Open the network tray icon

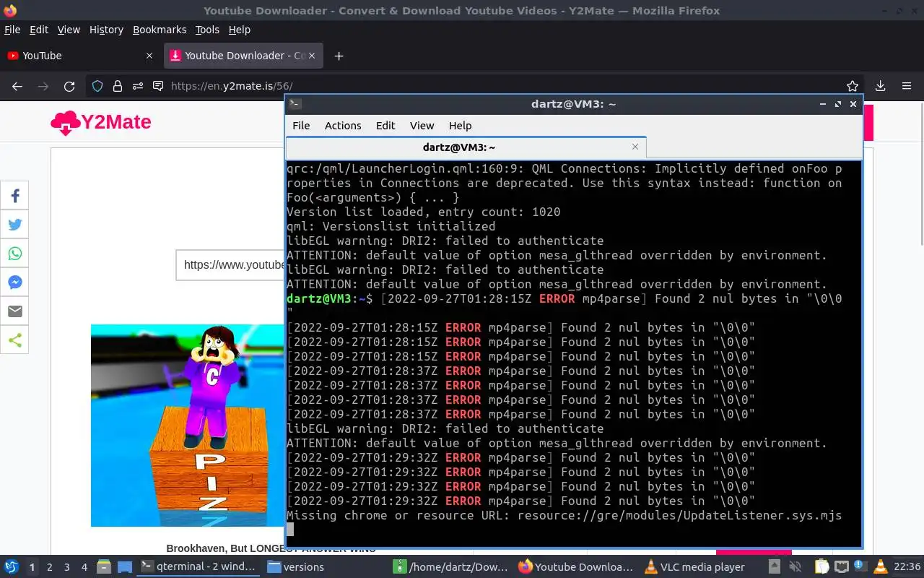click(840, 567)
